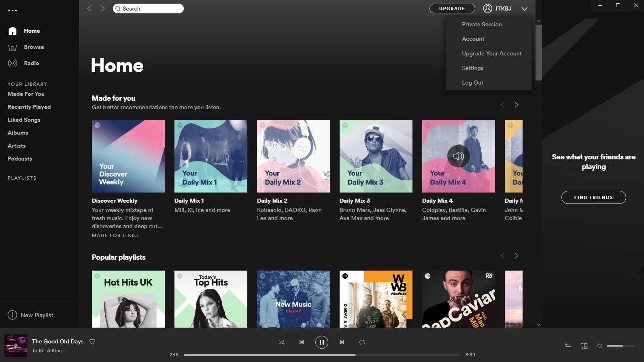Click the Discover Weekly title text
The image size is (644, 362).
(x=115, y=201)
